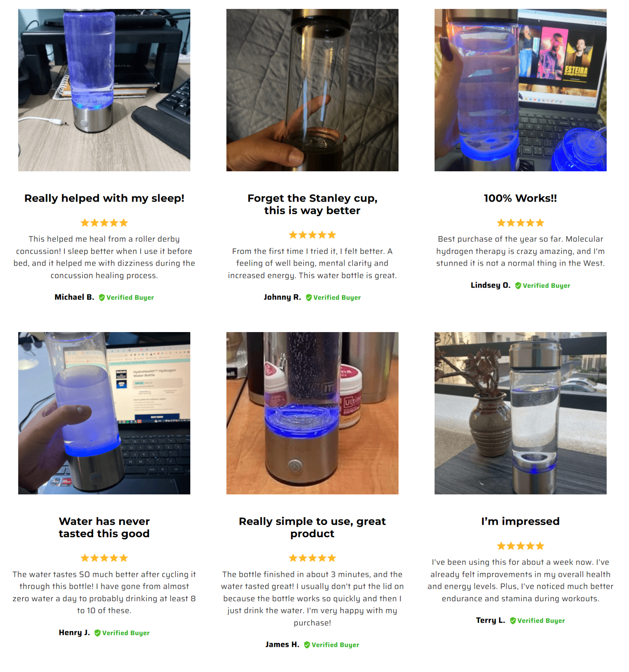The image size is (629, 672).
Task: Click the 'Water has never tasted this good' heading
Action: (x=104, y=527)
